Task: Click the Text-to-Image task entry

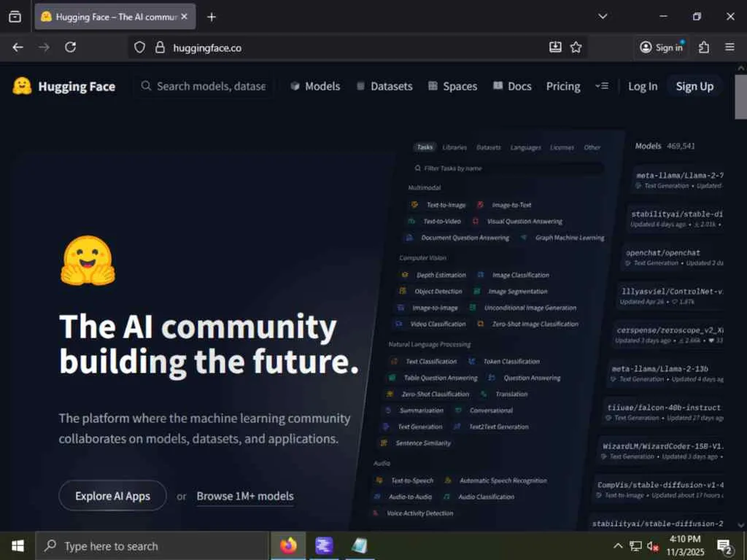Action: [438, 205]
